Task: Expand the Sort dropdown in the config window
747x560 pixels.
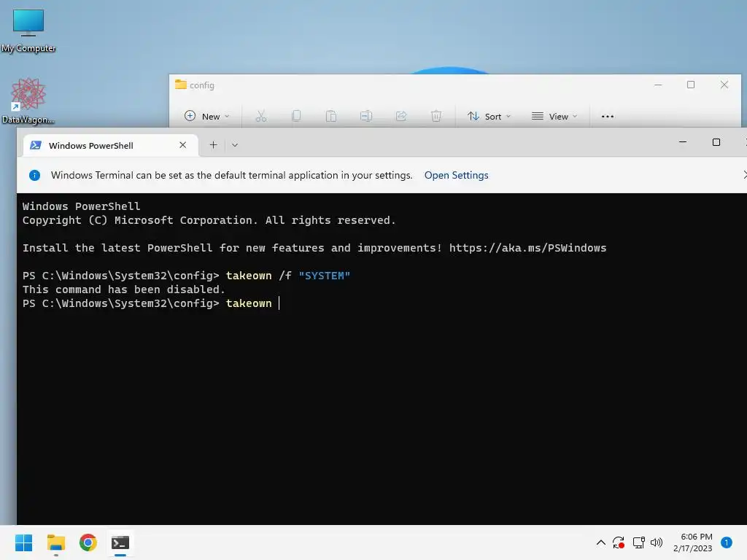Action: [x=489, y=116]
